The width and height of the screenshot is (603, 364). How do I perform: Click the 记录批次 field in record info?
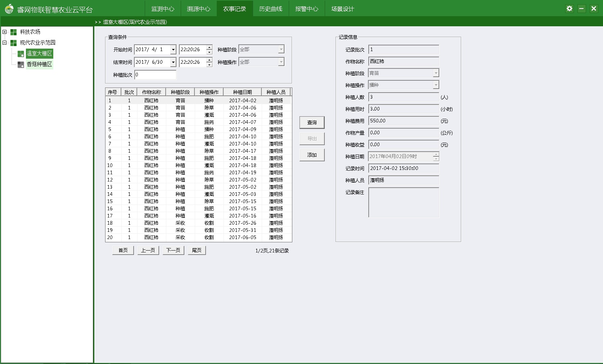click(404, 49)
